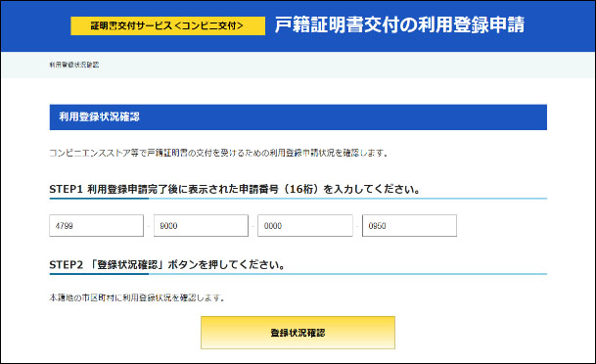Click the コンビニエンスストア等で description sentence
This screenshot has width=596, height=364.
click(x=218, y=153)
